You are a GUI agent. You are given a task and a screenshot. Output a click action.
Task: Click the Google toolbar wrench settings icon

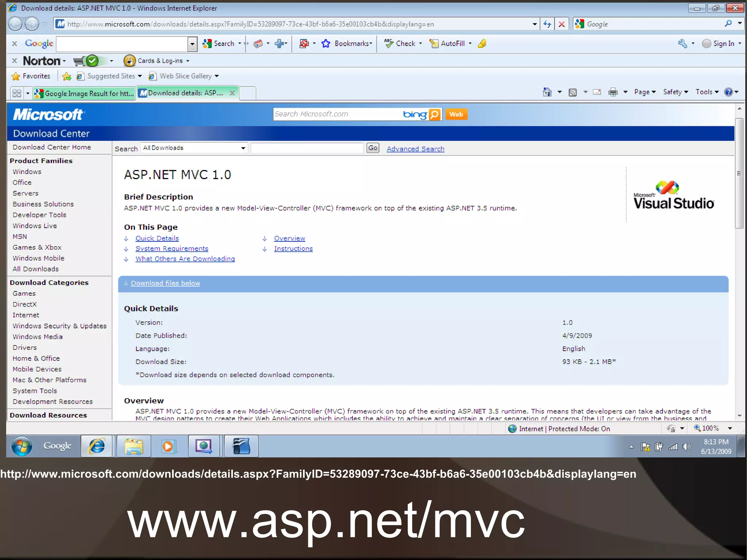click(682, 43)
